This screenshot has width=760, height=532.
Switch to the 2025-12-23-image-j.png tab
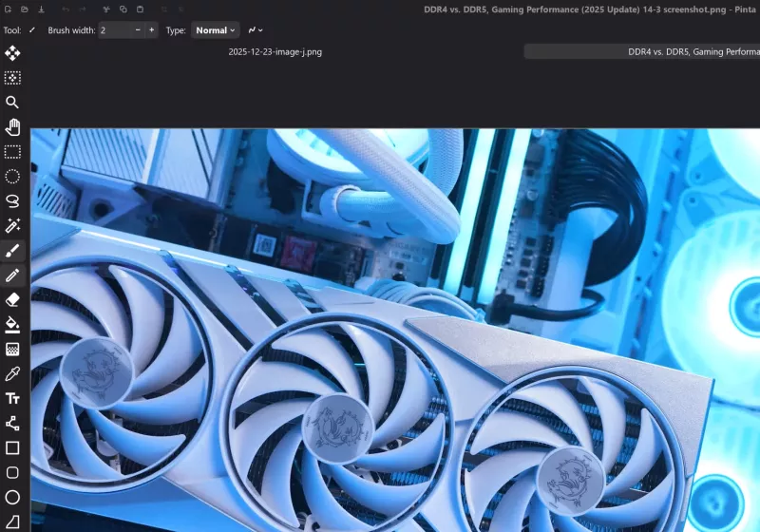click(x=275, y=52)
